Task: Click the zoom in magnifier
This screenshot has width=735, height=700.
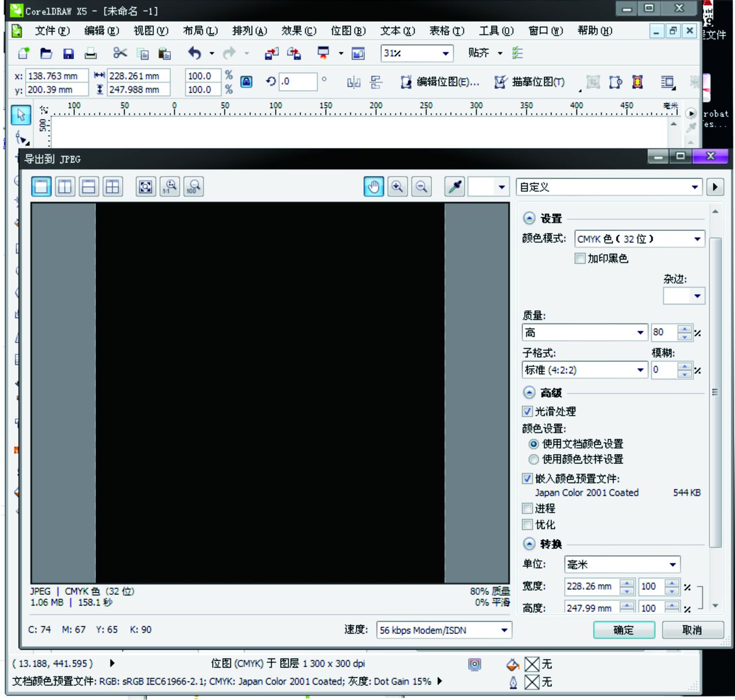Action: pyautogui.click(x=397, y=187)
